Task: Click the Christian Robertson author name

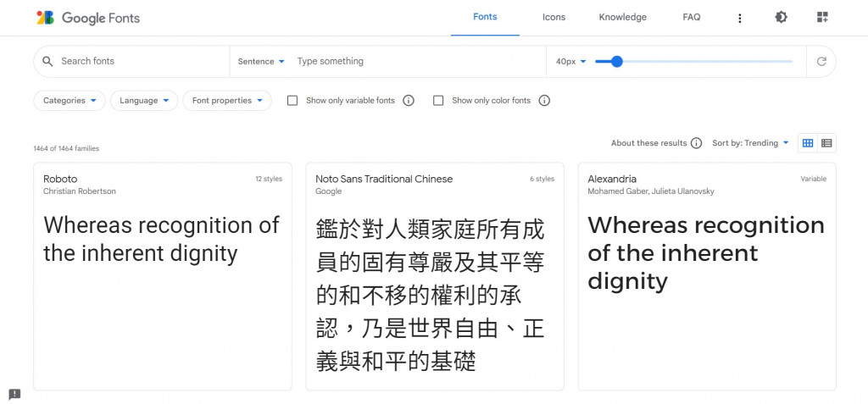Action: coord(80,191)
